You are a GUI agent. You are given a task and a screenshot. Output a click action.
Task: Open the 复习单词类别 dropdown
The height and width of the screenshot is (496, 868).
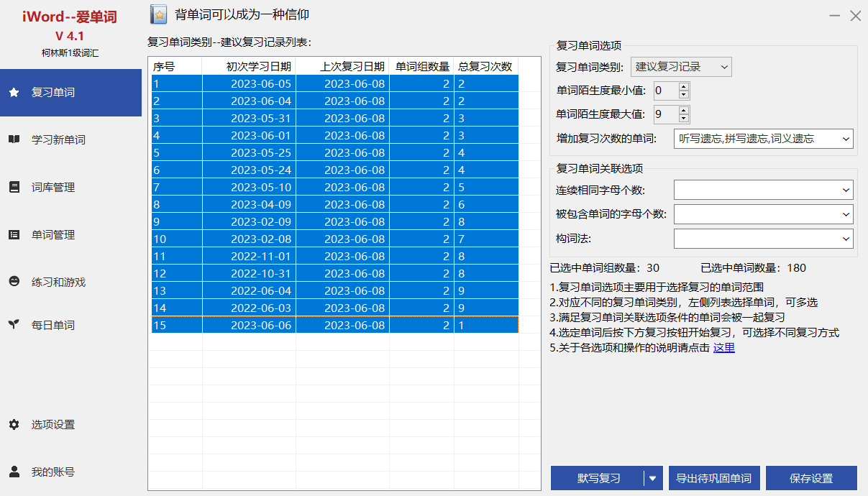point(680,68)
